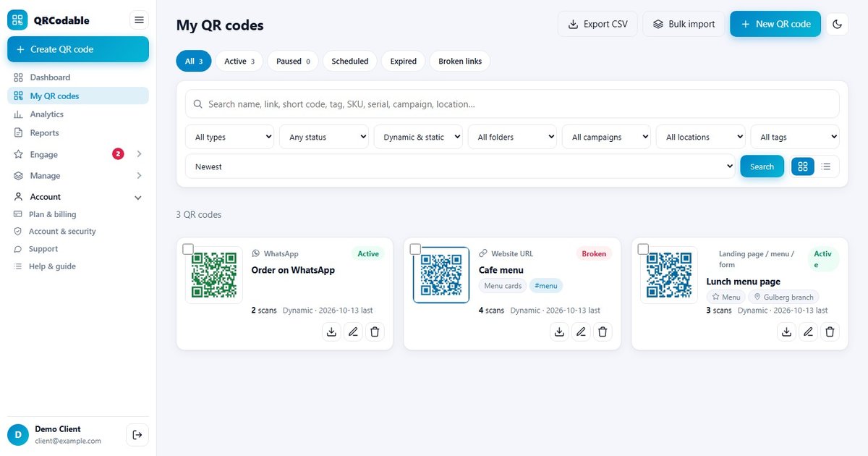Open the Order on WhatsApp title

[x=293, y=270]
